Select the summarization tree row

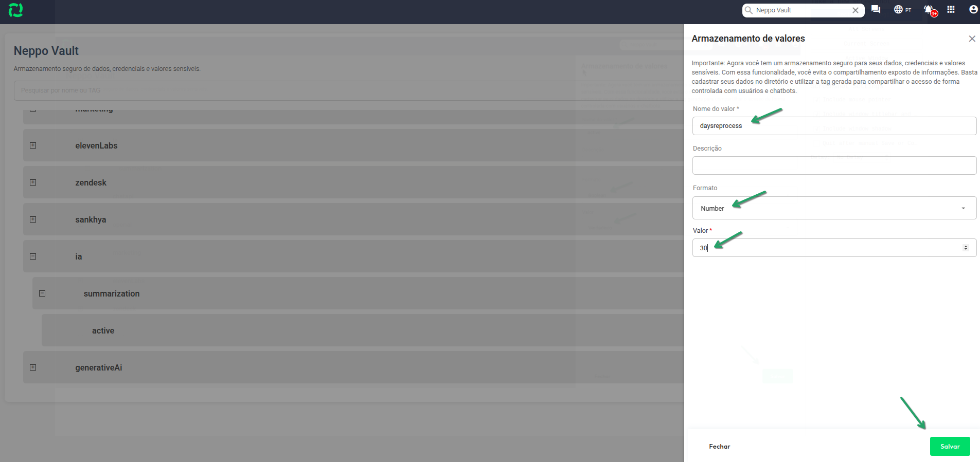(x=358, y=293)
